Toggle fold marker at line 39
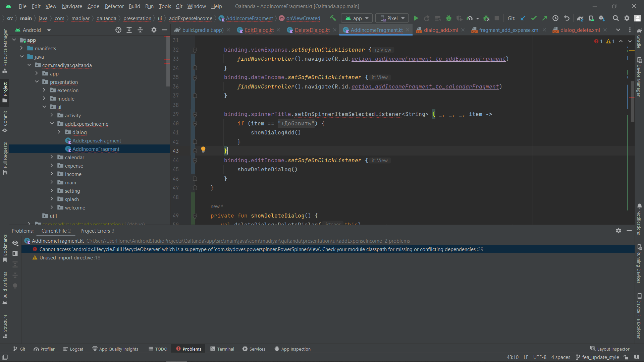Image resolution: width=644 pixels, height=362 pixels. 195,114
